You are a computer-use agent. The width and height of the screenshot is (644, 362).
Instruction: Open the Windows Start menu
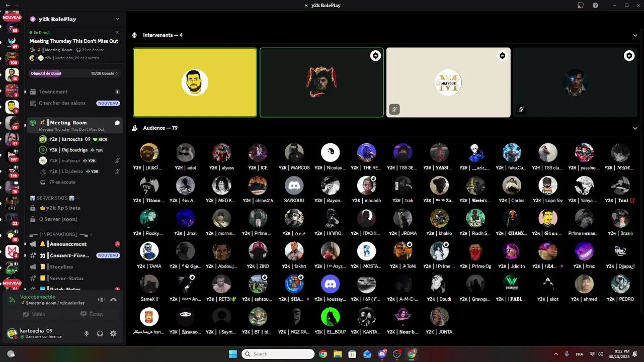pos(233,354)
